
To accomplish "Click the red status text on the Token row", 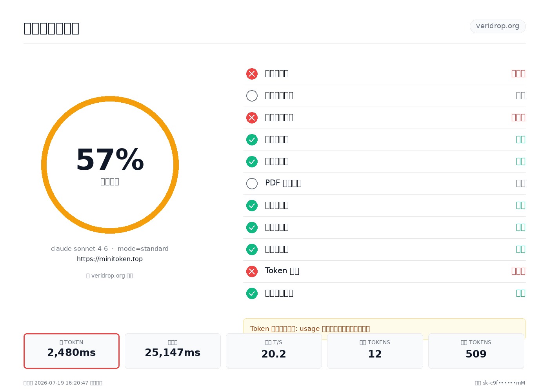I will [518, 271].
